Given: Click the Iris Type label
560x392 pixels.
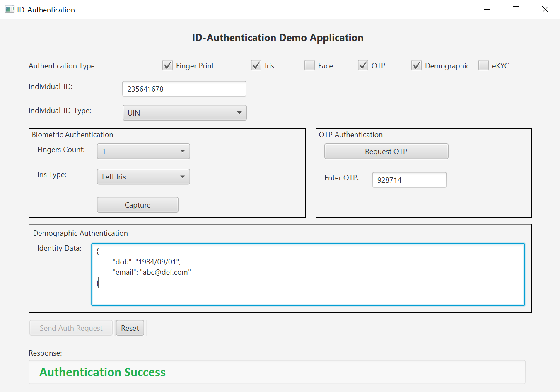Looking at the screenshot, I should [52, 174].
